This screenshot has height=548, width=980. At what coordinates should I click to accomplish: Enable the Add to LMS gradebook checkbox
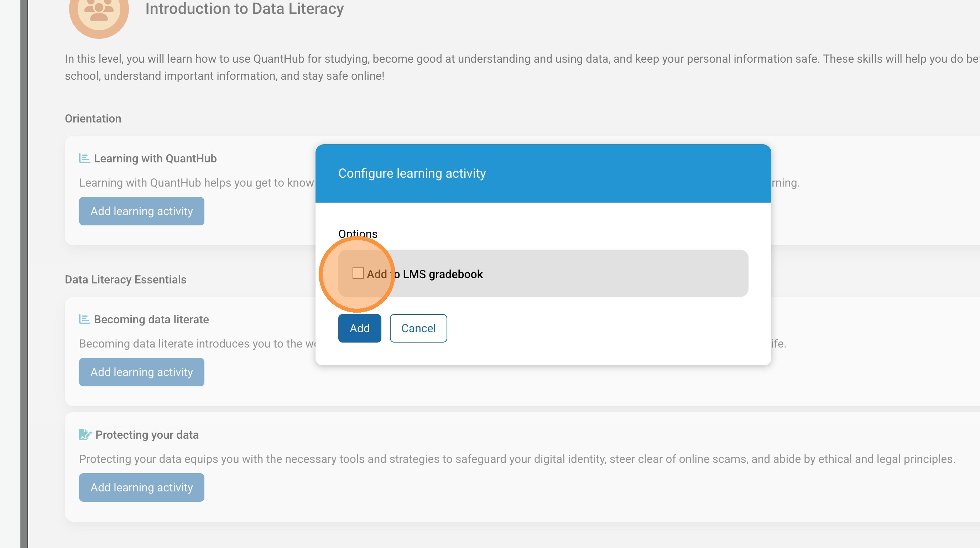pos(358,273)
